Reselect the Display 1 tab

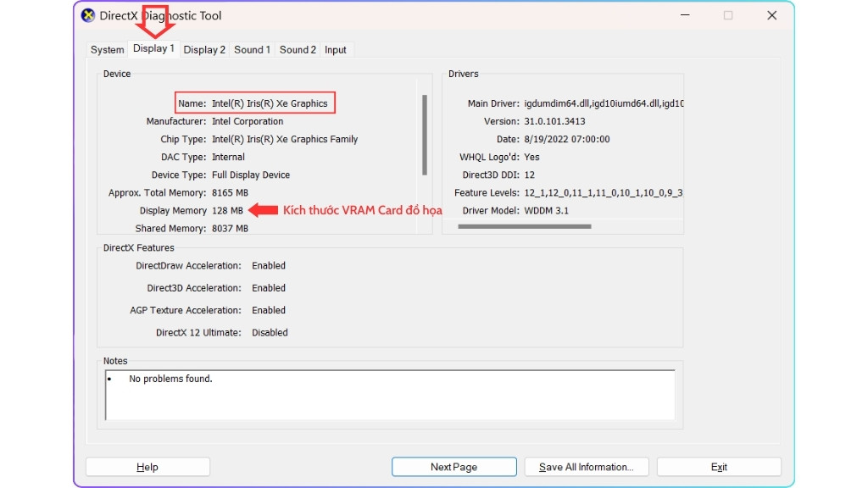(x=153, y=49)
